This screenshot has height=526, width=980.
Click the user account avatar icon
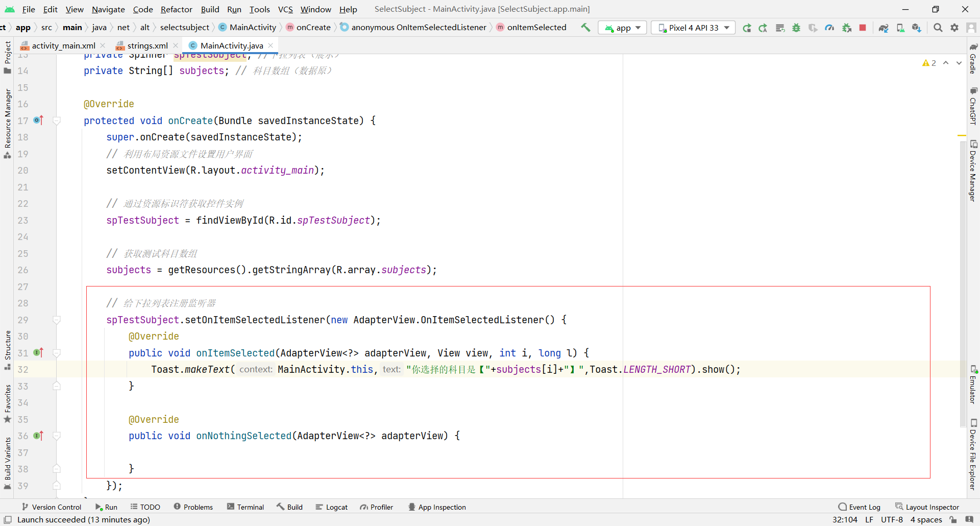(971, 28)
